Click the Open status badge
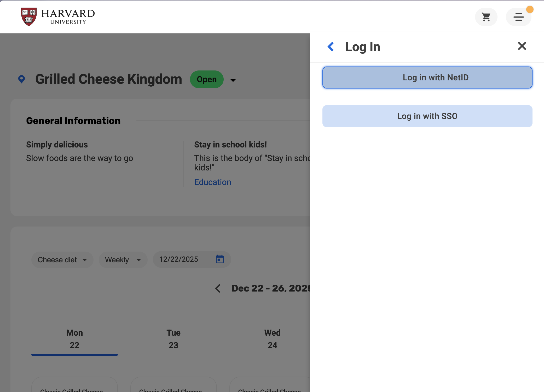544x392 pixels. (206, 79)
